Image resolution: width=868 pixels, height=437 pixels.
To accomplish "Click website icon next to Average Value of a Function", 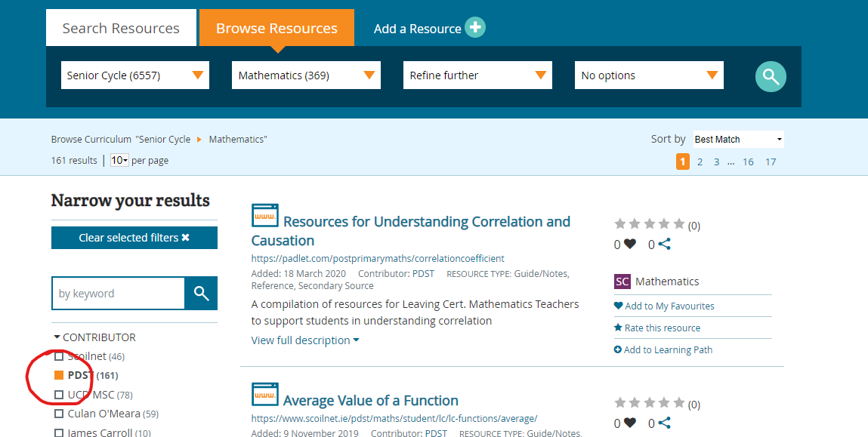I will point(265,395).
